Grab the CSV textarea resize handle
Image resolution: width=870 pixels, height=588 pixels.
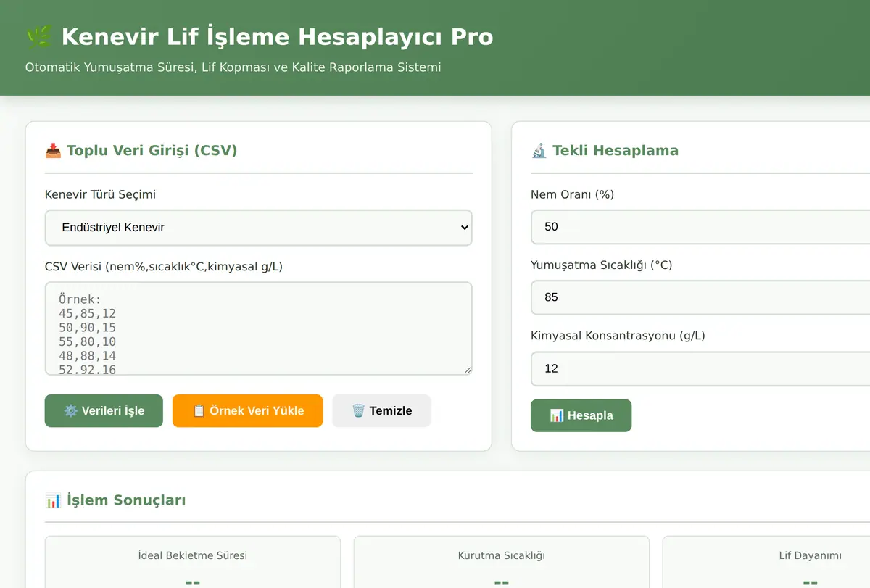(467, 370)
